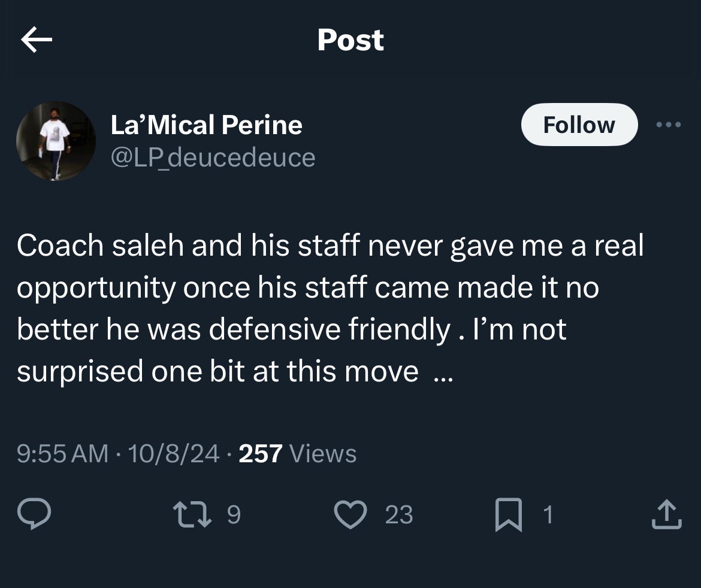Go back using the left arrow
701x588 pixels.
click(37, 40)
